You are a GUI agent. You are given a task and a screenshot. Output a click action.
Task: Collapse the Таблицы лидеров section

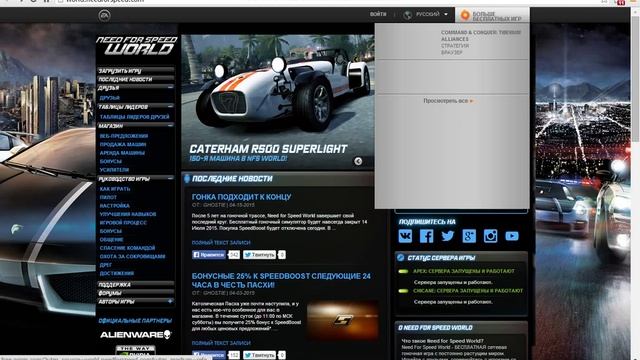(170, 107)
